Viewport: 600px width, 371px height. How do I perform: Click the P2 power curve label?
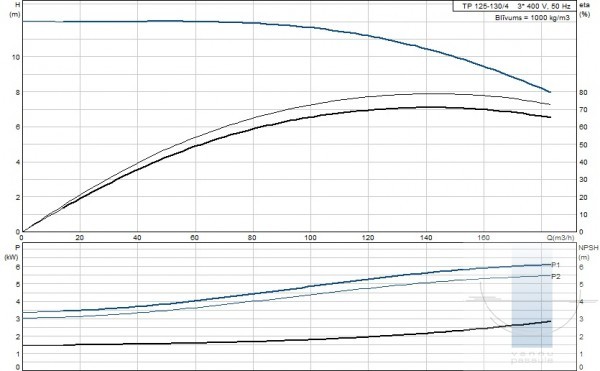556,277
